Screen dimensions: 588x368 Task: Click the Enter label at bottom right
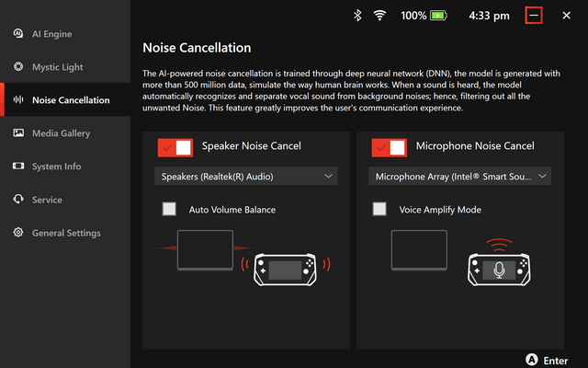point(556,361)
